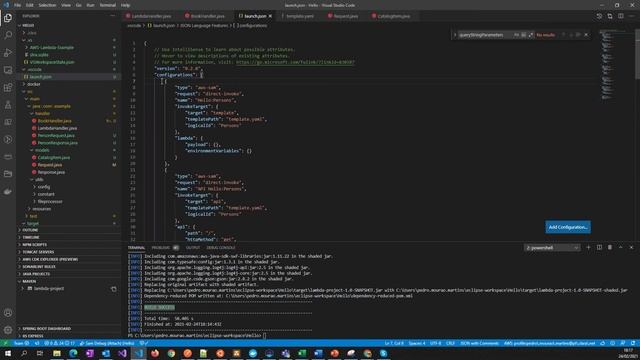Viewport: 640px width, 360px height.
Task: Toggle Match Case in find widget
Action: coord(516,35)
